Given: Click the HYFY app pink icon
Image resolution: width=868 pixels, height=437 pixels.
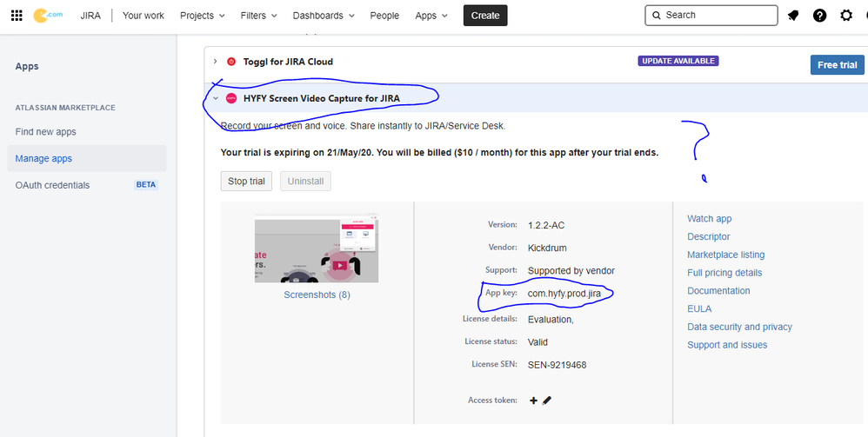Looking at the screenshot, I should click(231, 98).
